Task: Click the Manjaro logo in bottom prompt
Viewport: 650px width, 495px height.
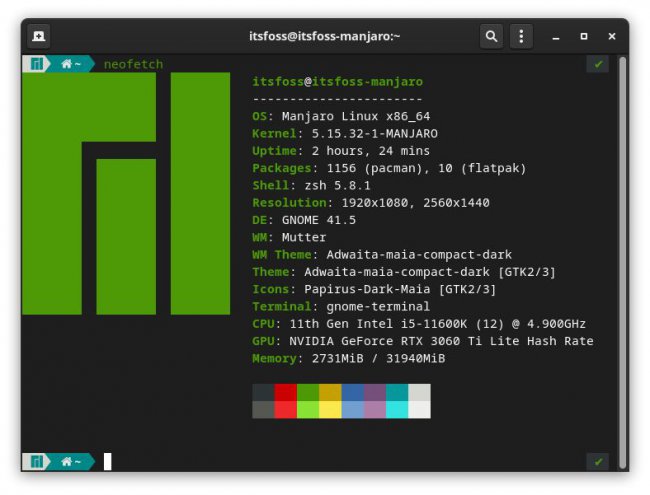Action: click(37, 461)
